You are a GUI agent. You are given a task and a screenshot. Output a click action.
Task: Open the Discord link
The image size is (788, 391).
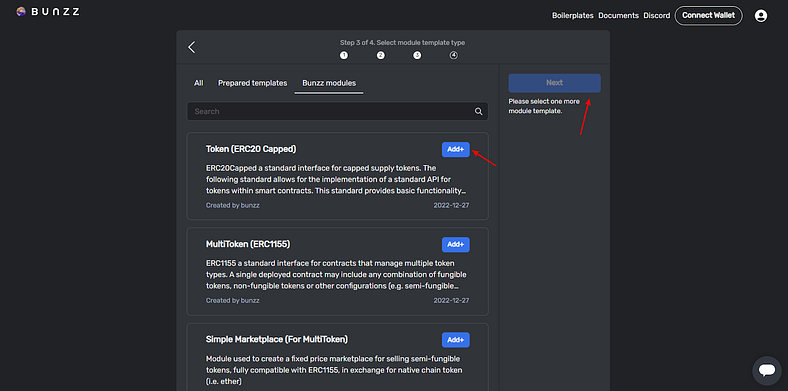tap(656, 16)
